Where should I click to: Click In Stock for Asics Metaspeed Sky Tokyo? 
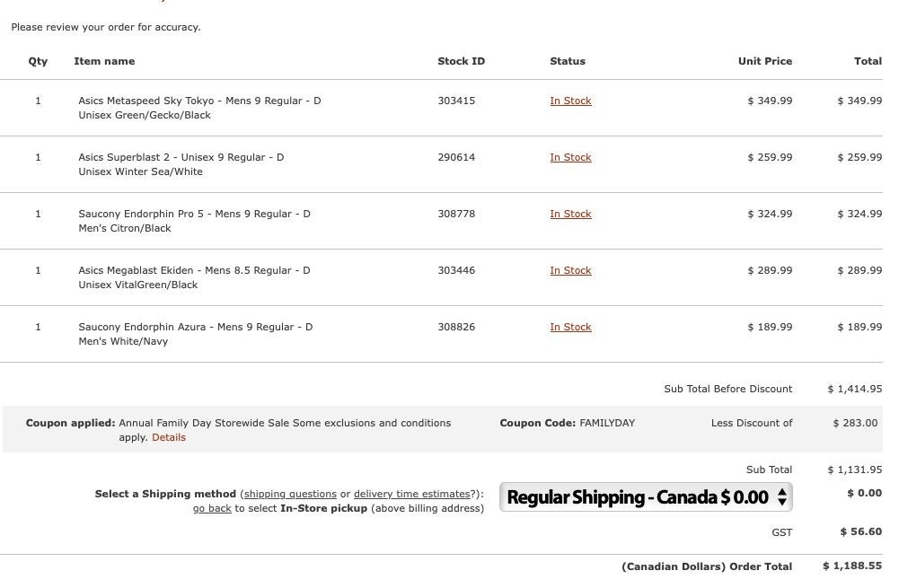(570, 101)
